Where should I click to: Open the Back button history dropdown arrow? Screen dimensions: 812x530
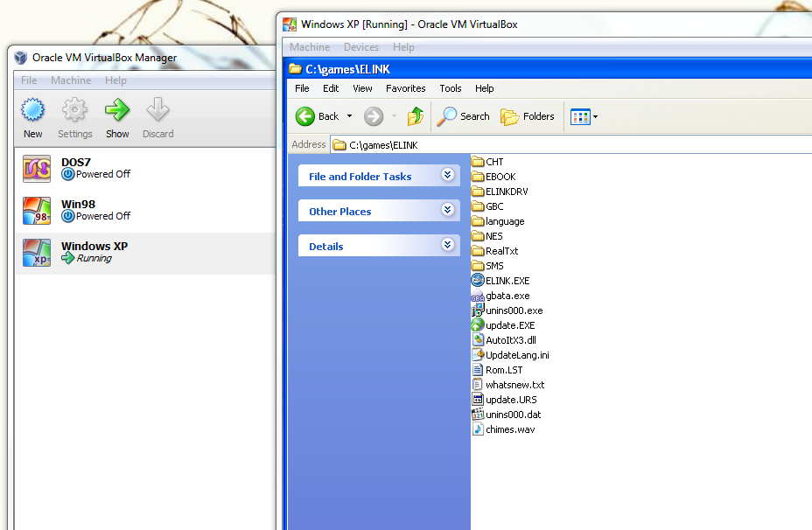coord(349,116)
